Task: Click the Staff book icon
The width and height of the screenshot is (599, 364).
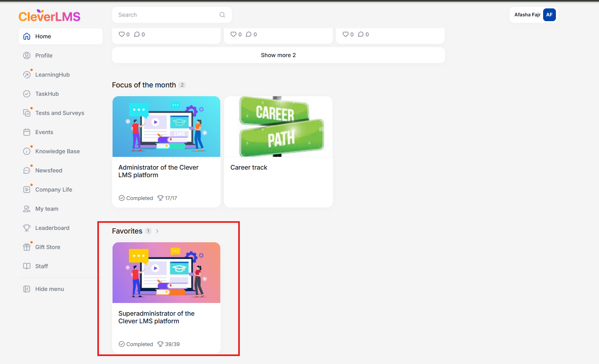Action: click(27, 266)
